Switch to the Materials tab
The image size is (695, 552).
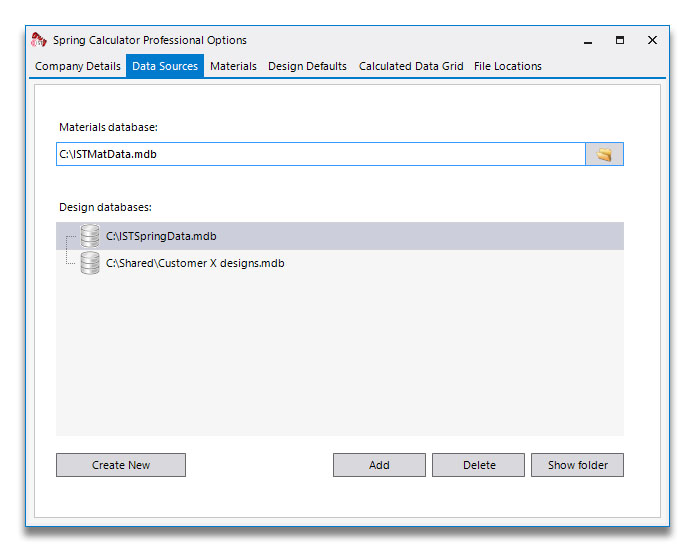point(233,66)
